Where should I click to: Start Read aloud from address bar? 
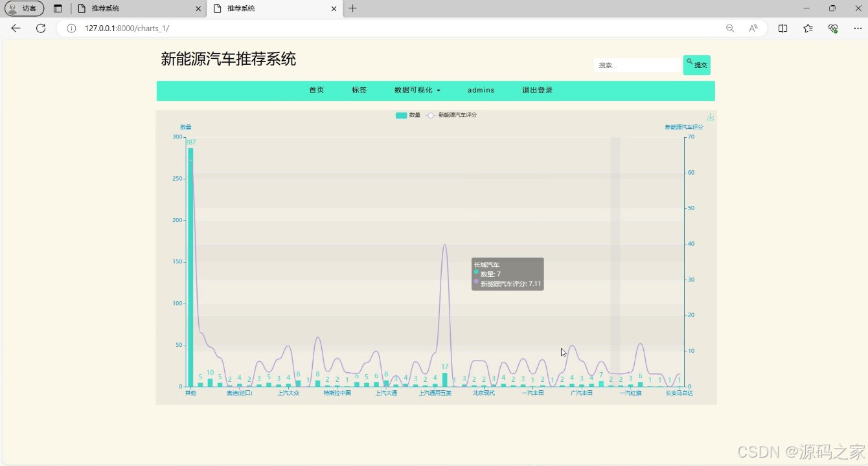pos(753,28)
